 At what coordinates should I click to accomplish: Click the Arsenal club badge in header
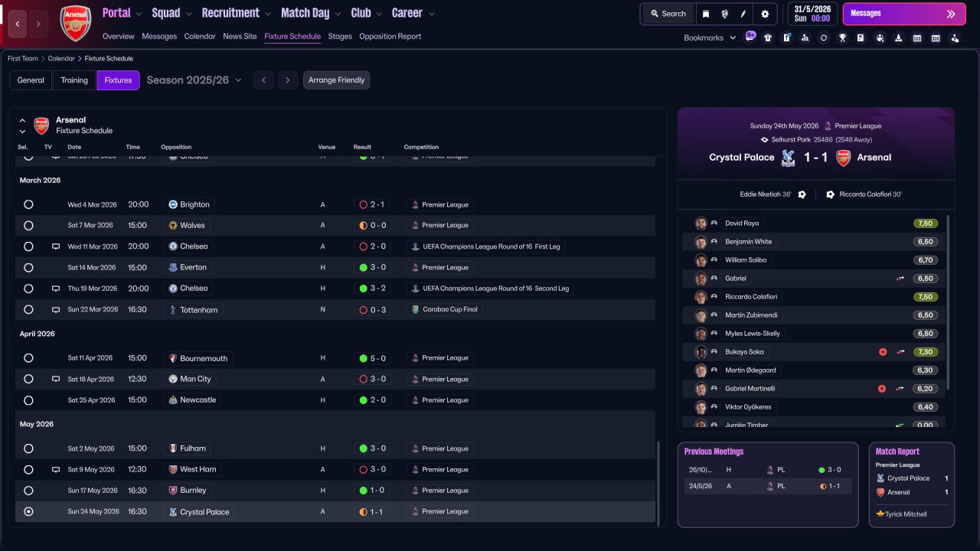(x=76, y=23)
